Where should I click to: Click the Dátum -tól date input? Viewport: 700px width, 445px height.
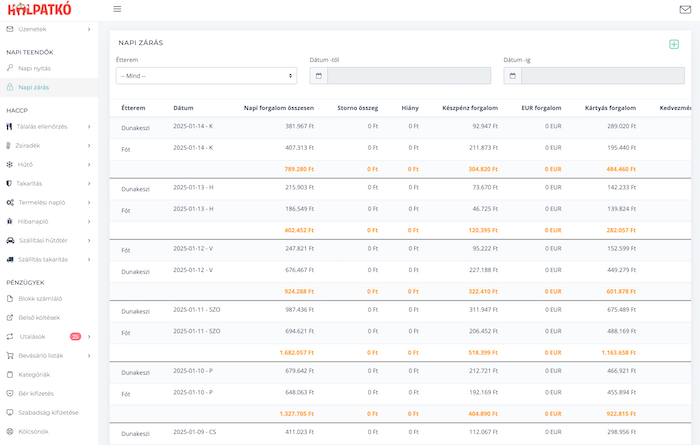[408, 76]
